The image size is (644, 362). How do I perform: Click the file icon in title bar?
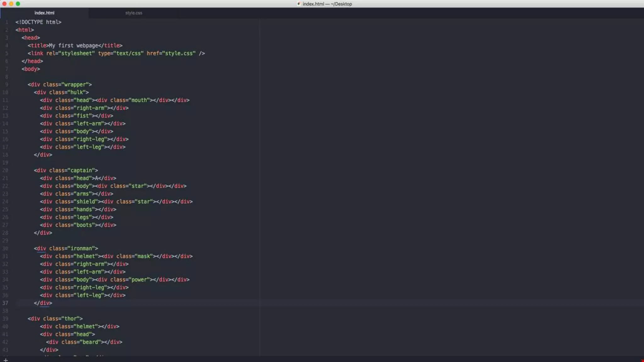(298, 4)
